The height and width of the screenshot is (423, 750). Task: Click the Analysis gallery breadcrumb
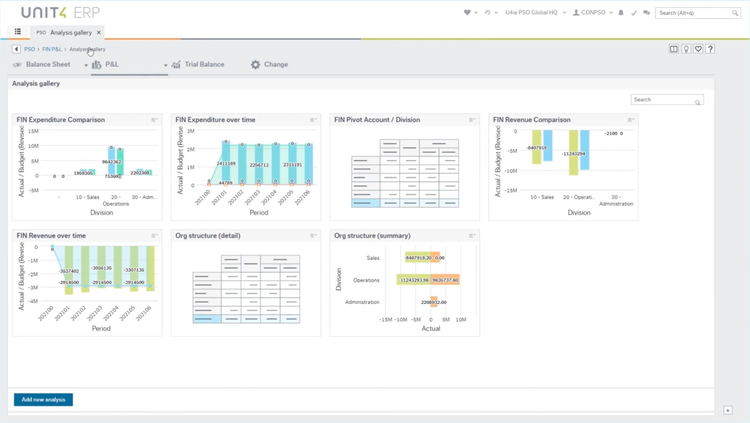point(87,49)
